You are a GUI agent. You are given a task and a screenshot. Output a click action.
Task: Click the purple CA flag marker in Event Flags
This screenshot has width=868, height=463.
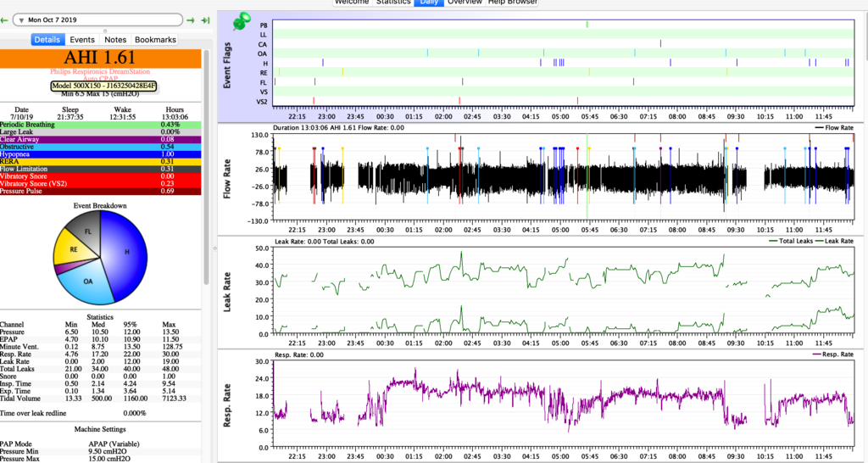(x=660, y=43)
